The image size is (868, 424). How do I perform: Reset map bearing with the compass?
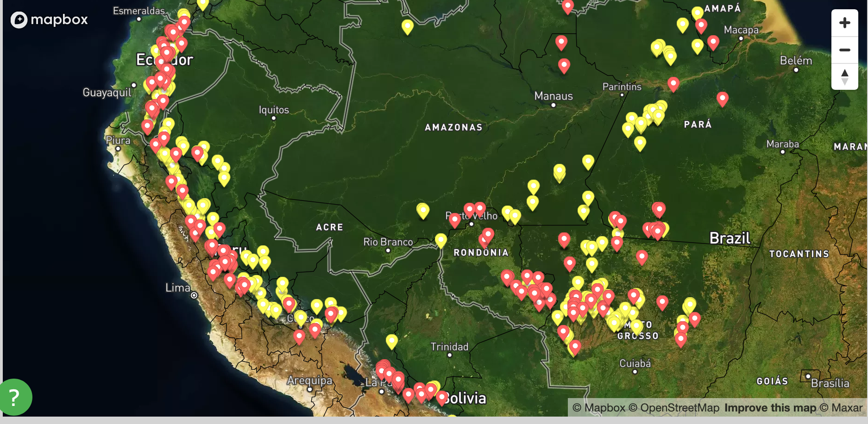coord(844,76)
